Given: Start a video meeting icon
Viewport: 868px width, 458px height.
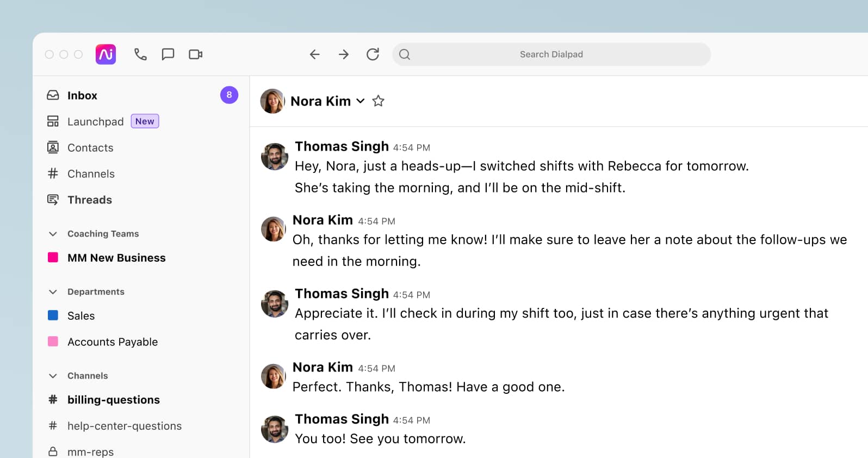Looking at the screenshot, I should [x=196, y=54].
